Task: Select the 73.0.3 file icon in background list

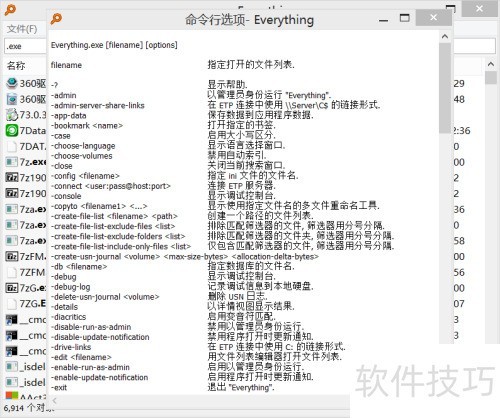Action: [12, 115]
